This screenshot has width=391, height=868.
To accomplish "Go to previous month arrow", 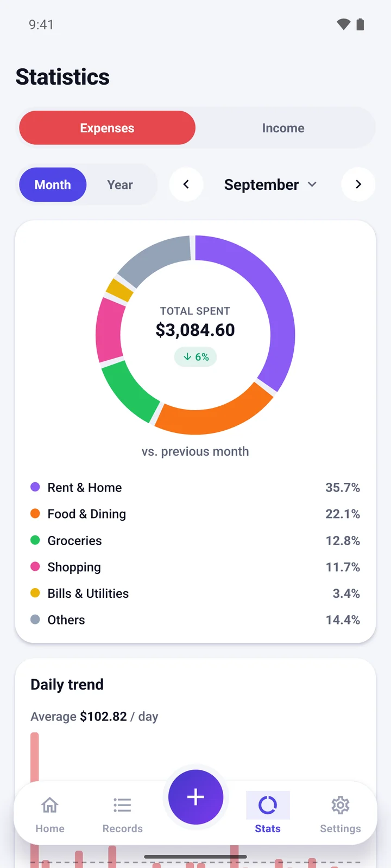I will [x=186, y=184].
